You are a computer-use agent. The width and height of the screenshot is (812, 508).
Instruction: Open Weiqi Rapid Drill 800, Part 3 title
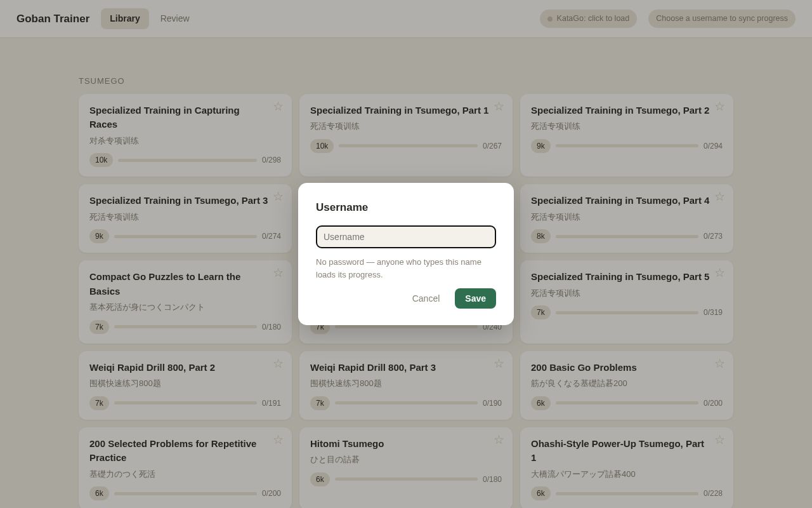[373, 367]
